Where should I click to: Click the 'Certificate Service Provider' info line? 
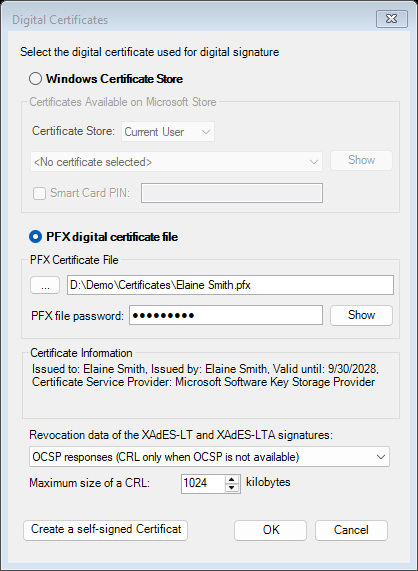[203, 382]
